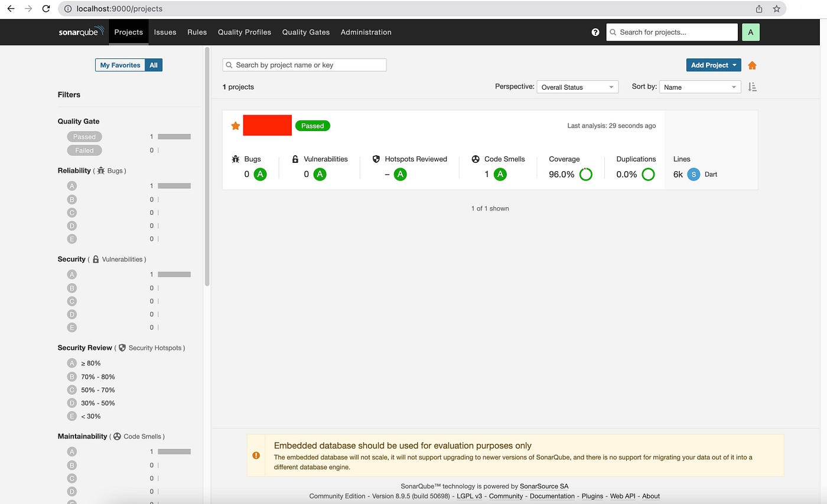Switch to All projects filter
This screenshot has height=504, width=827.
154,65
